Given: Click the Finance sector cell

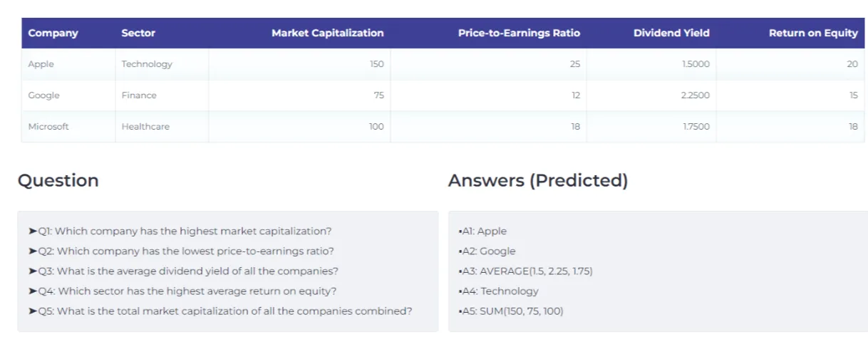Looking at the screenshot, I should (x=139, y=95).
